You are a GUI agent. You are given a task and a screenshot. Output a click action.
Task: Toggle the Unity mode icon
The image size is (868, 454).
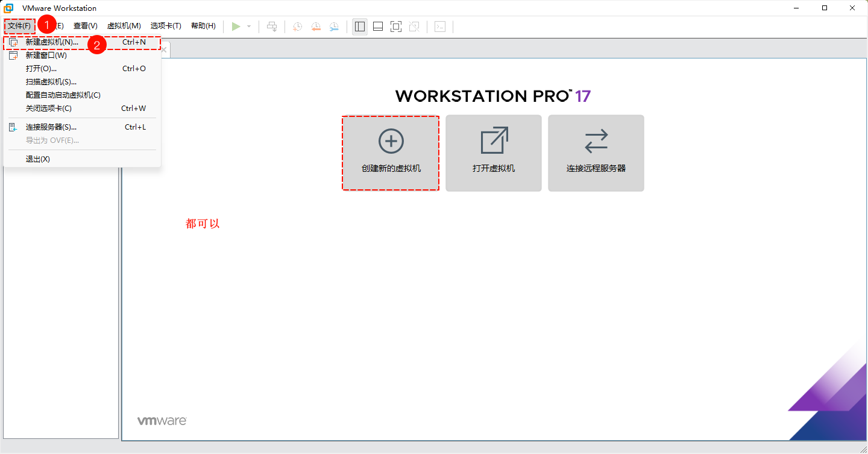click(x=414, y=27)
